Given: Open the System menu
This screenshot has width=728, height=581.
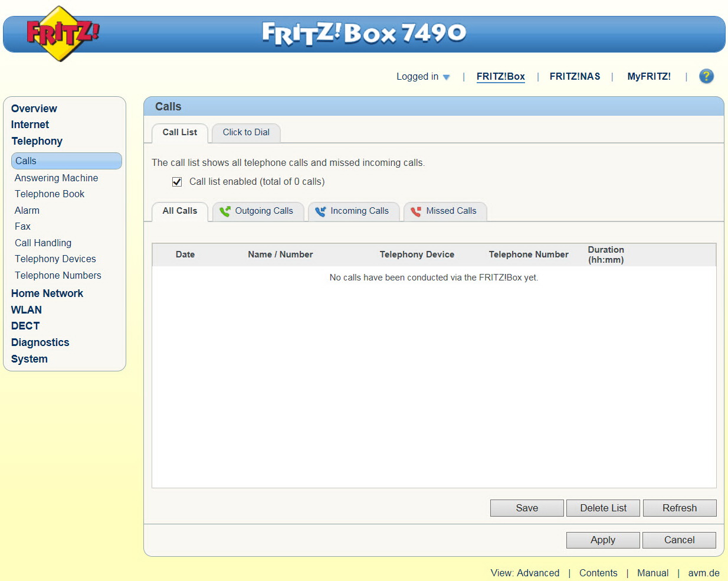Looking at the screenshot, I should point(29,359).
